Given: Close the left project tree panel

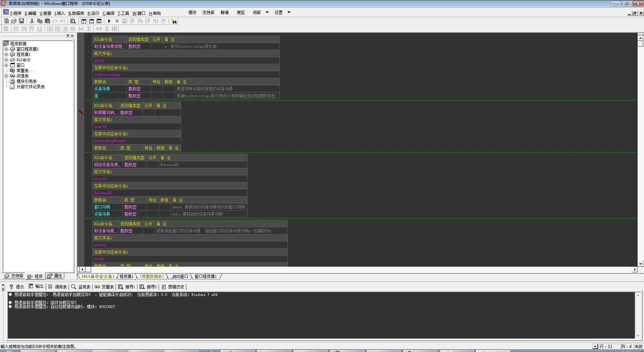Looking at the screenshot, I should pos(72,36).
